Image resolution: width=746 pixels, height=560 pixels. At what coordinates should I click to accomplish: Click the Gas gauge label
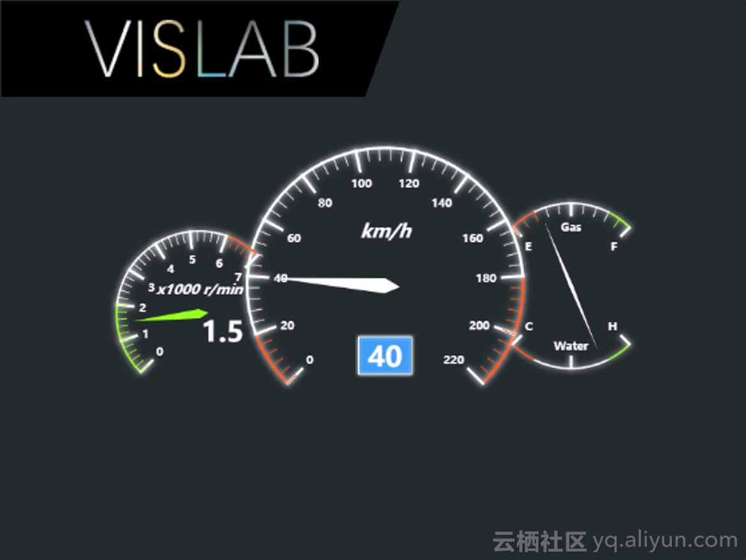[x=571, y=227]
